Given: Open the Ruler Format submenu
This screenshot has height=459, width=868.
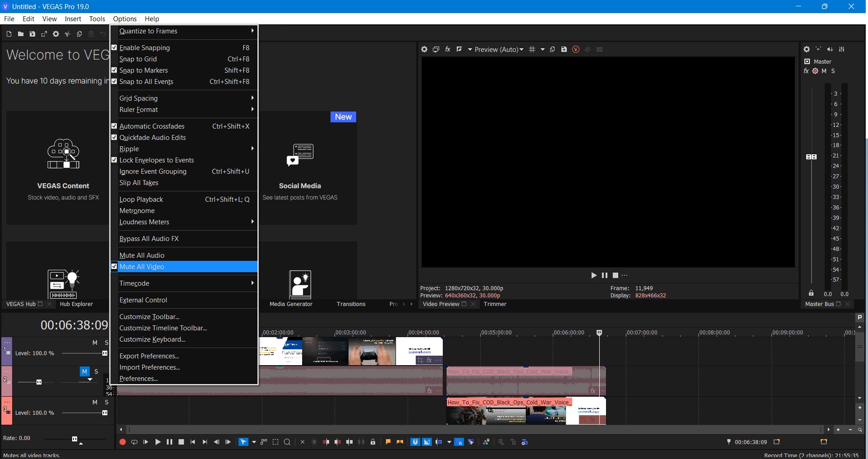Looking at the screenshot, I should pyautogui.click(x=184, y=109).
